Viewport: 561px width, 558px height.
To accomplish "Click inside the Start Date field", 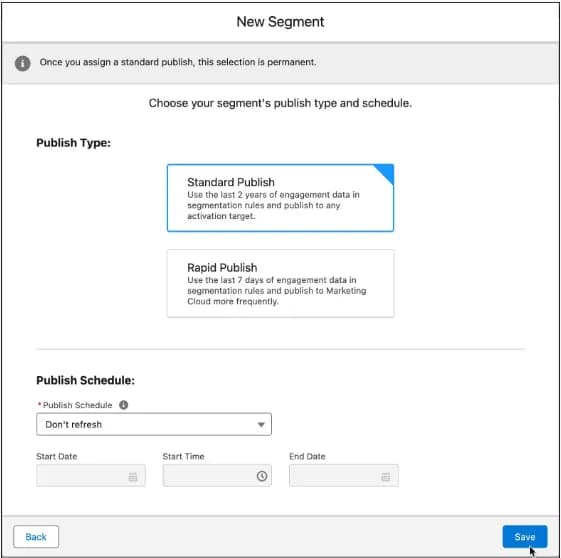I will 91,476.
